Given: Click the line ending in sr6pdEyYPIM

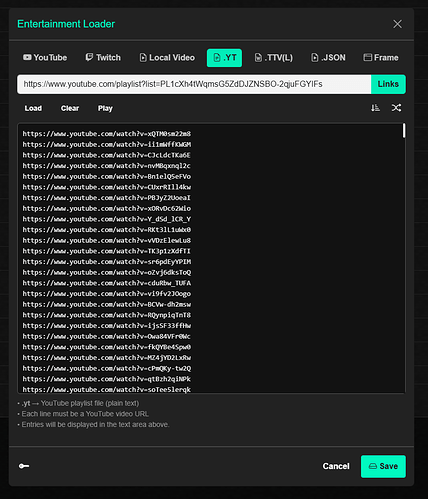Looking at the screenshot, I should coord(107,262).
